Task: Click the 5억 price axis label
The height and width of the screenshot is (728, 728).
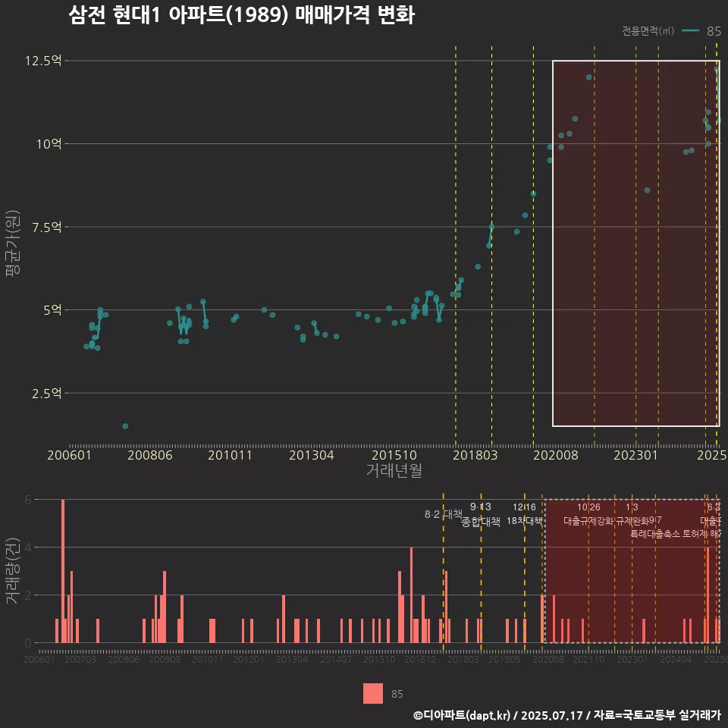Action: 52,310
